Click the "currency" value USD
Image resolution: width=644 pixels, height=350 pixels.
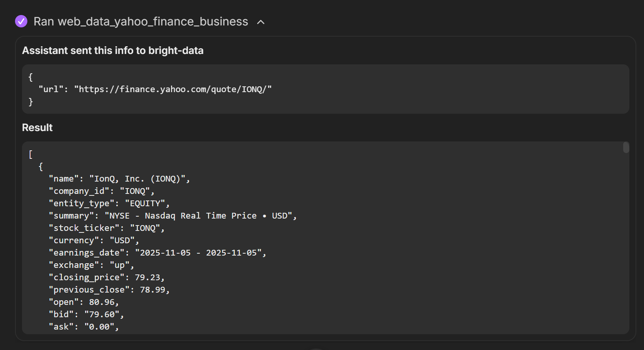124,240
